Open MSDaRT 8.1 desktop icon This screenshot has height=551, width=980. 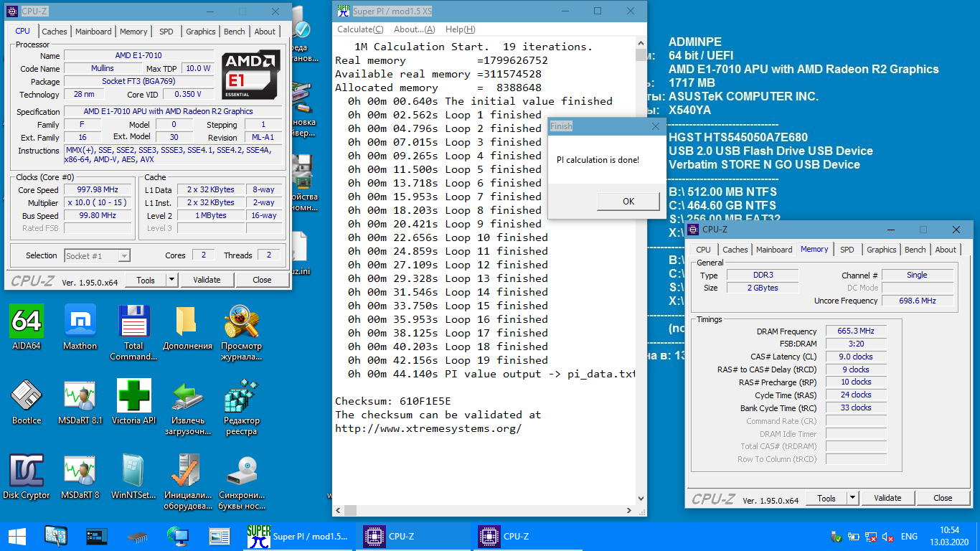pos(80,402)
